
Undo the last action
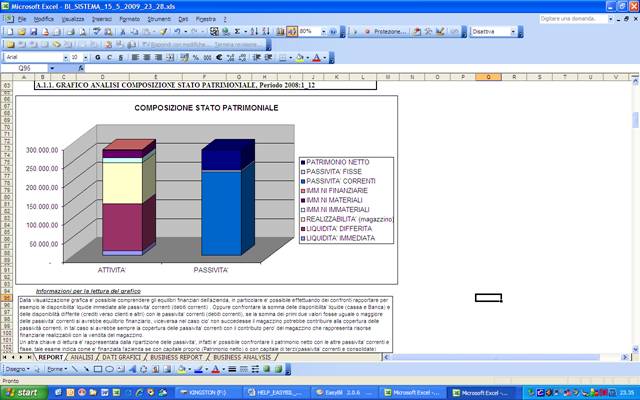tap(177, 32)
